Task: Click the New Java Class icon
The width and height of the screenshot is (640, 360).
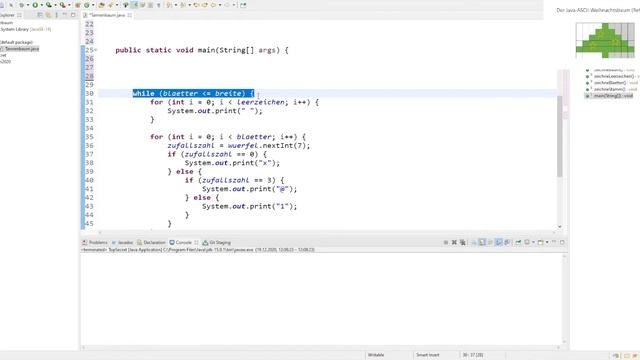Action: point(87,5)
